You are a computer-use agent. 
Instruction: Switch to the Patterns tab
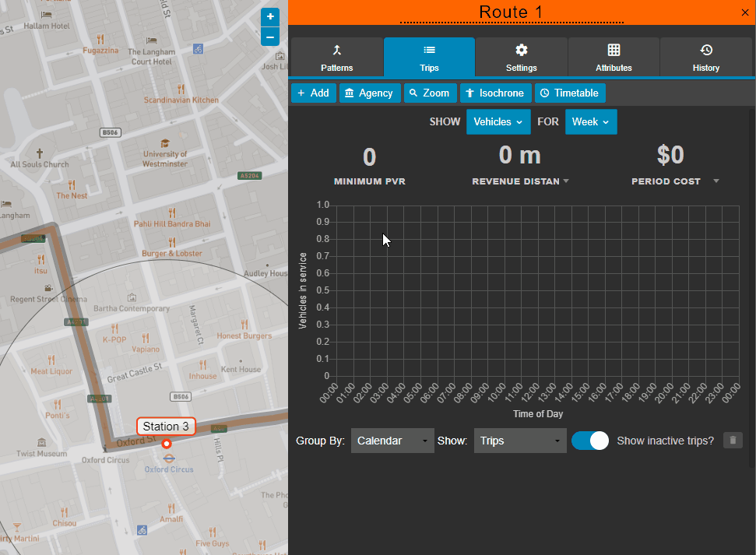tap(336, 57)
